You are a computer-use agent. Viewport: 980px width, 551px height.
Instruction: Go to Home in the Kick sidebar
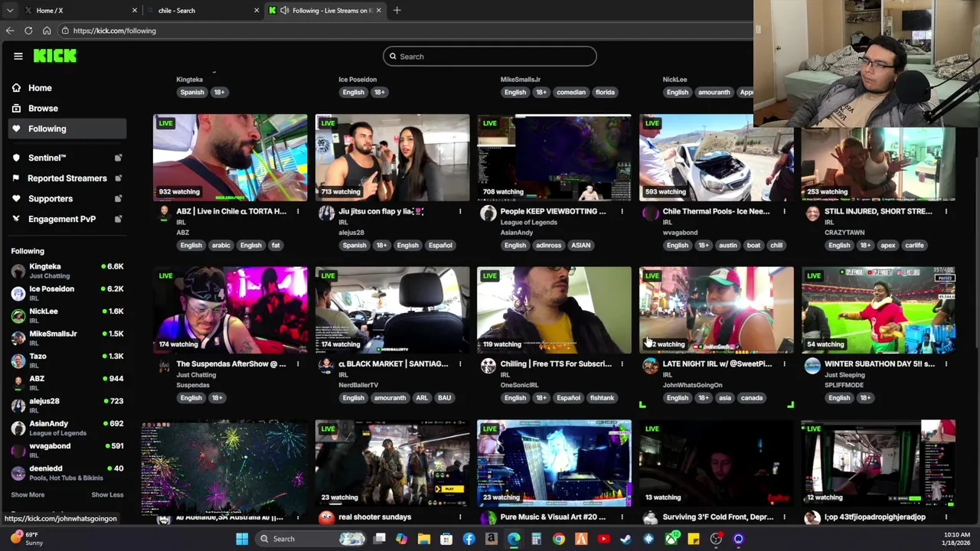(67, 88)
